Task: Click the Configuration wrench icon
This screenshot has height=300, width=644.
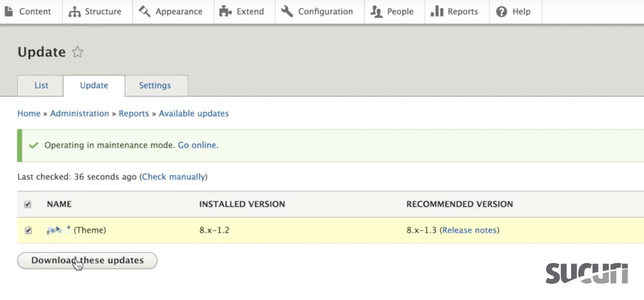Action: click(x=287, y=12)
